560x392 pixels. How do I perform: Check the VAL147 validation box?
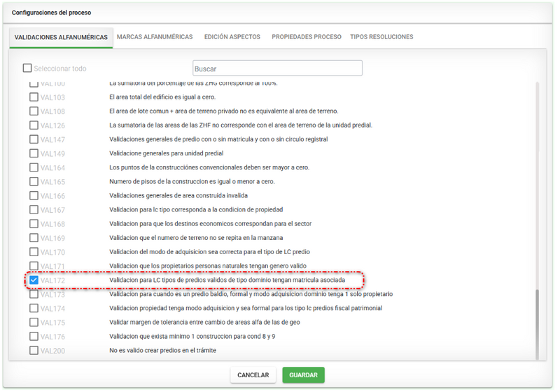(34, 139)
